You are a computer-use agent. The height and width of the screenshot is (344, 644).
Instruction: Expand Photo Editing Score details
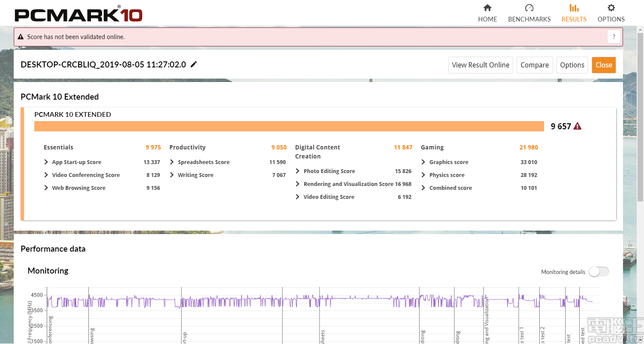(x=298, y=171)
